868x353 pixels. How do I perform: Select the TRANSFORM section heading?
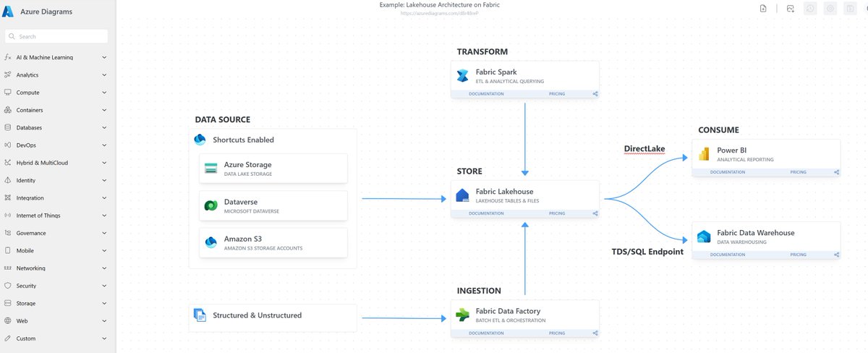point(482,51)
